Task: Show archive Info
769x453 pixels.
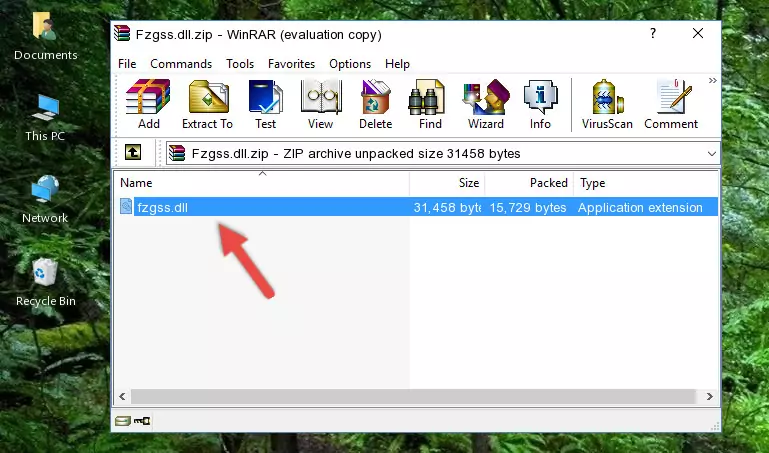Action: 540,104
